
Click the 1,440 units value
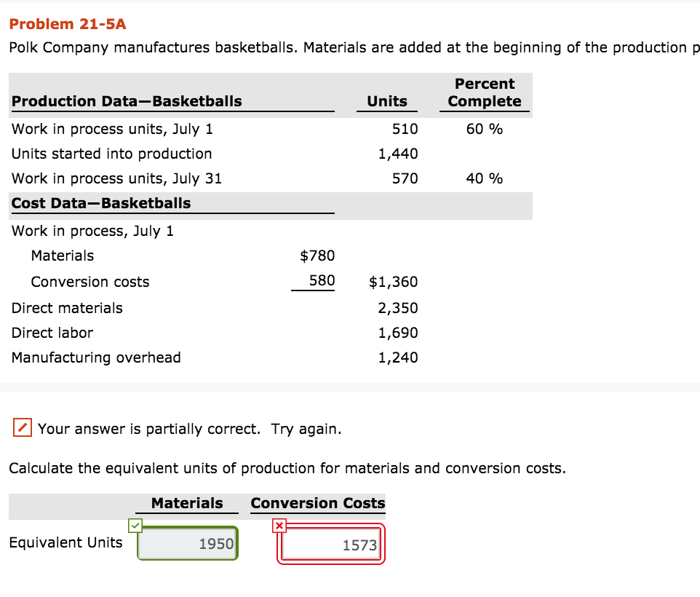click(399, 154)
